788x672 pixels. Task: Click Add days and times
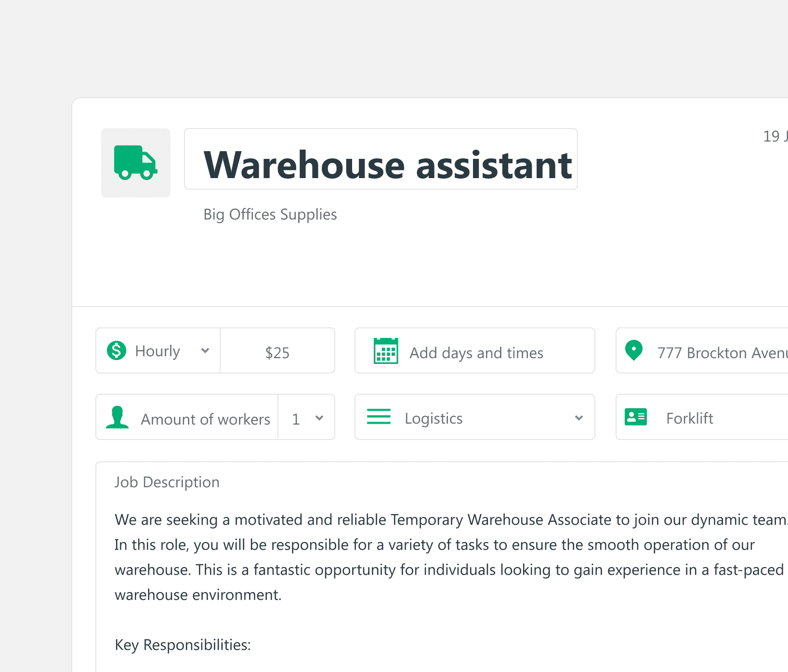pos(476,353)
